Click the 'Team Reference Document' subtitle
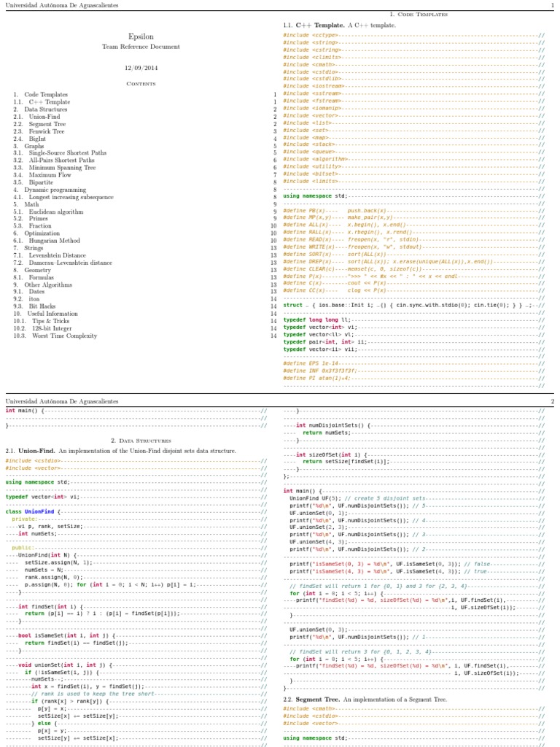Viewport: 560px width, 747px height. tap(141, 47)
